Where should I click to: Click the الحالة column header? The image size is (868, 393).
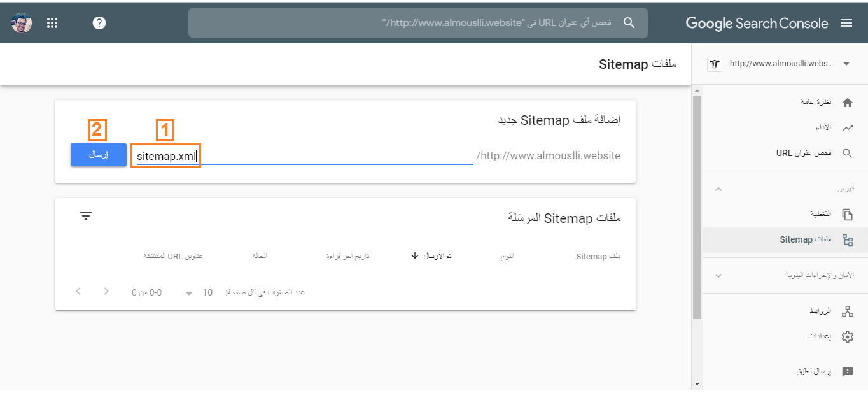click(x=260, y=256)
